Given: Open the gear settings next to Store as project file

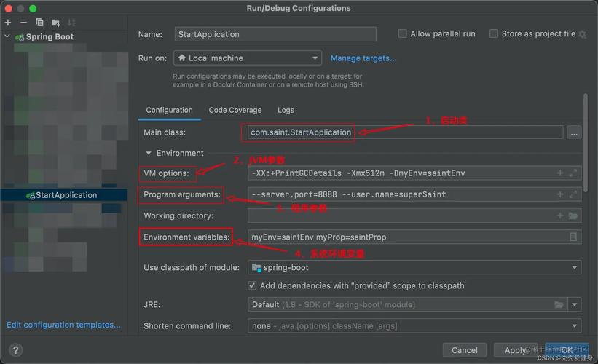Looking at the screenshot, I should pyautogui.click(x=583, y=35).
